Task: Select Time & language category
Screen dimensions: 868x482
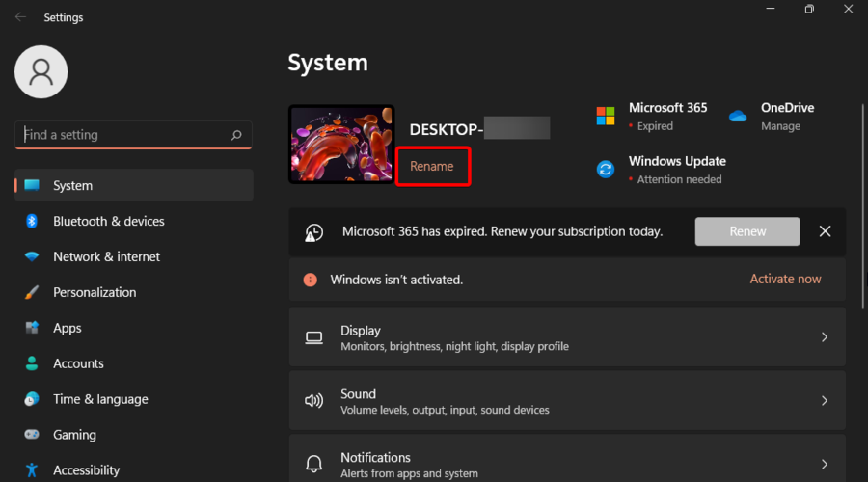Action: (100, 399)
